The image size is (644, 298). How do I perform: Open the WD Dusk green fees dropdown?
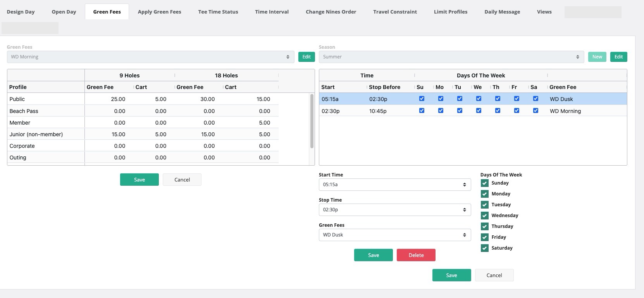[395, 235]
